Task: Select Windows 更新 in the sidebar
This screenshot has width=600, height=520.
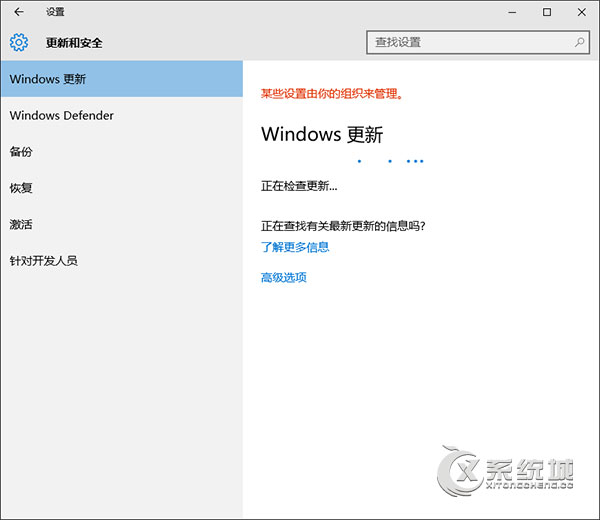Action: coord(122,79)
